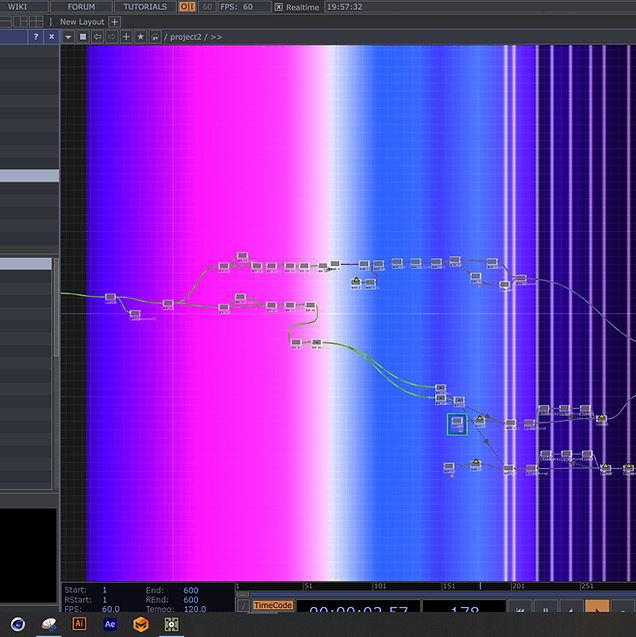
Task: Play in reverse with the left triangle button
Action: coord(571,606)
